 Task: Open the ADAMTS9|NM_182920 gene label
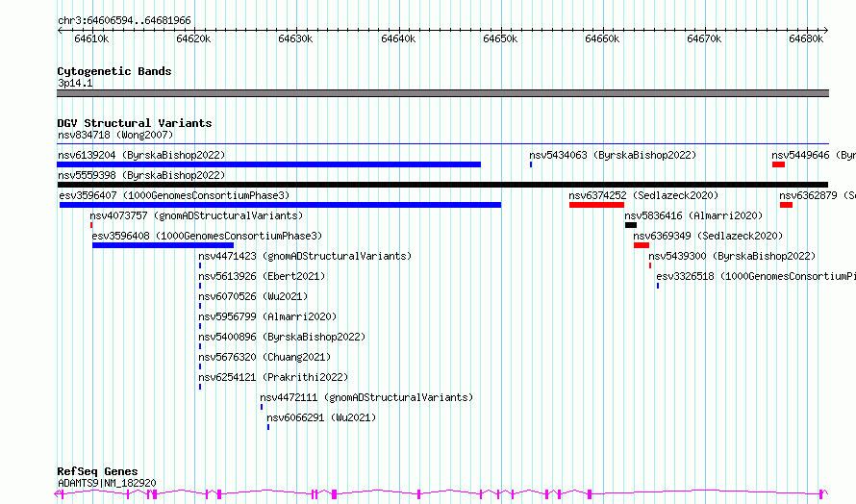tap(107, 483)
